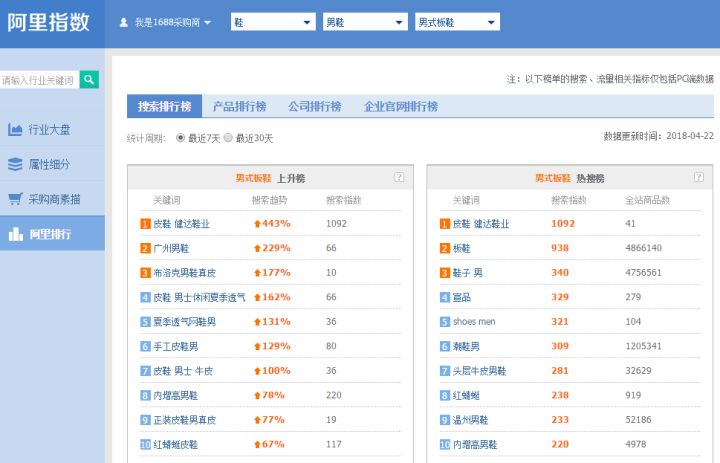Click the user avatar icon in header
The height and width of the screenshot is (463, 720).
pos(124,22)
